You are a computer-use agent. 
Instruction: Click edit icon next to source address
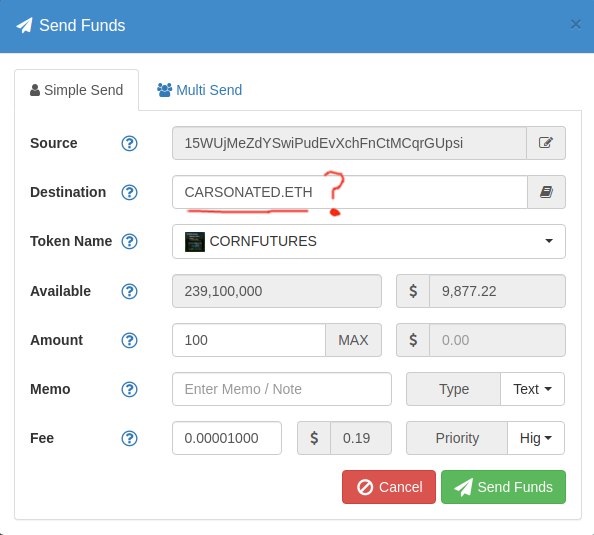tap(546, 143)
